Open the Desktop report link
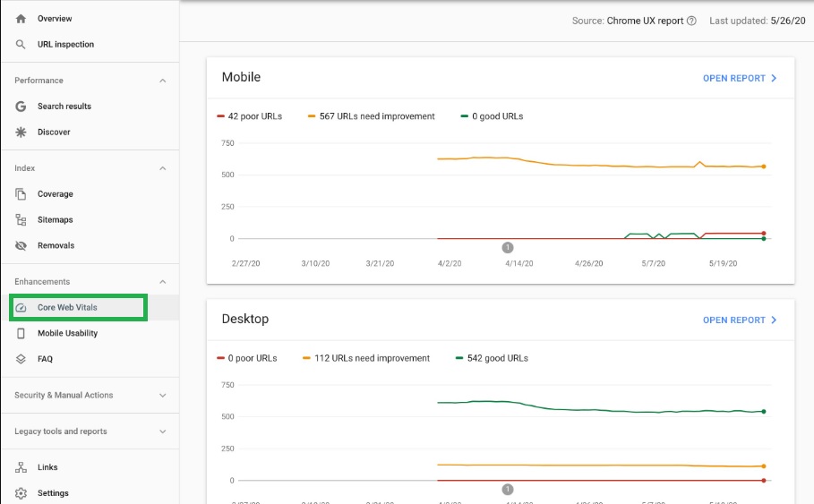814x504 pixels. coord(740,320)
